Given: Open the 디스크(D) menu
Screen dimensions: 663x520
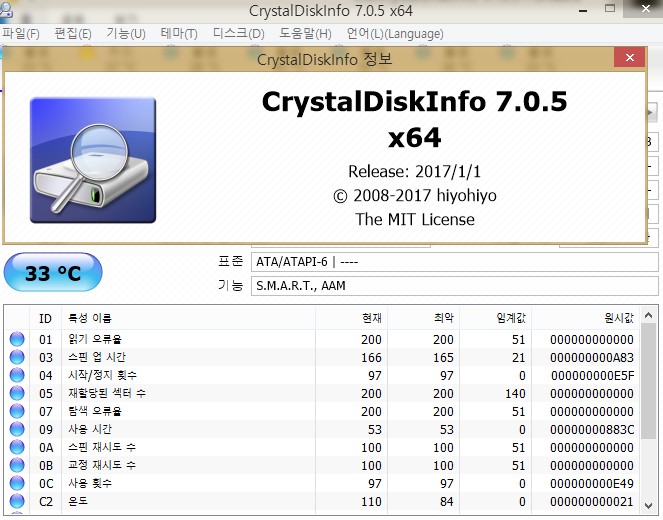Looking at the screenshot, I should click(238, 33).
